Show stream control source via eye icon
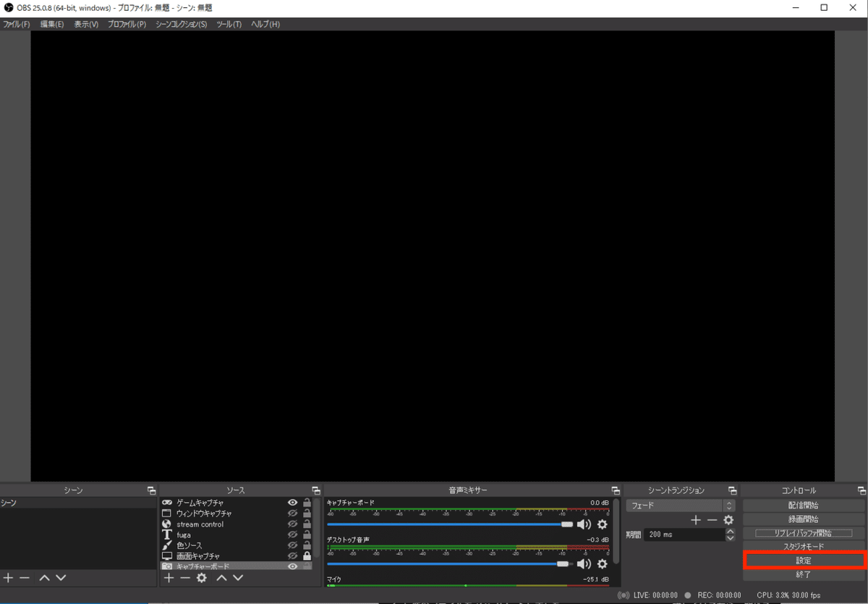The image size is (868, 604). coord(293,524)
